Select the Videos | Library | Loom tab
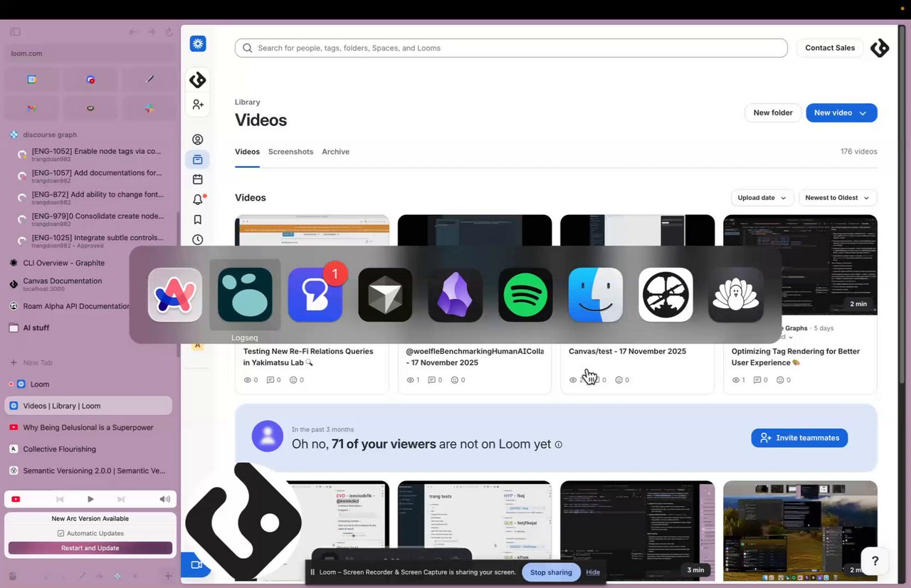Viewport: 911px width, 588px height. click(x=89, y=406)
